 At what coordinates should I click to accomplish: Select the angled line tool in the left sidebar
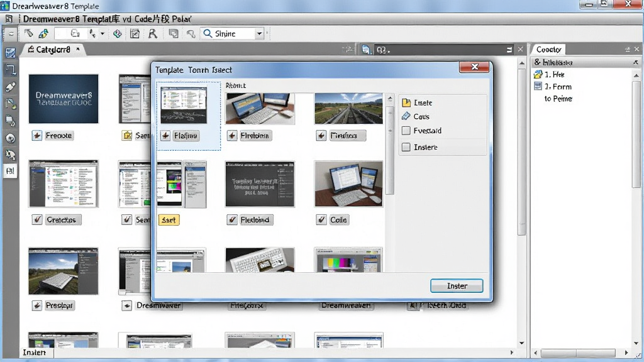[x=10, y=69]
